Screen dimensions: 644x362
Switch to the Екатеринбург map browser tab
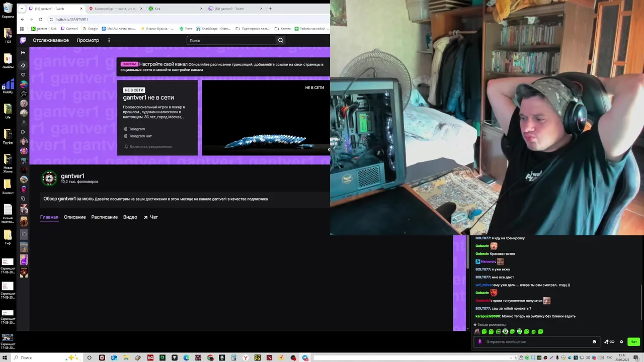(x=115, y=9)
